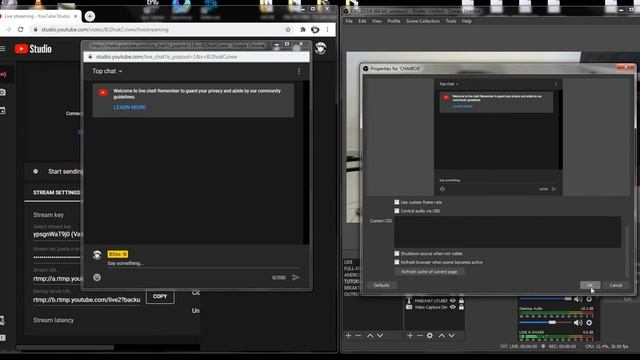Adjust the mixer volume slider above Desktop Audio
640x360 pixels.
click(545, 299)
